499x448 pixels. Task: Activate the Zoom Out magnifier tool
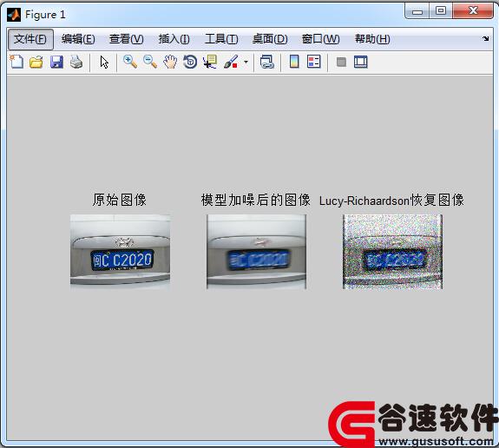click(x=150, y=62)
